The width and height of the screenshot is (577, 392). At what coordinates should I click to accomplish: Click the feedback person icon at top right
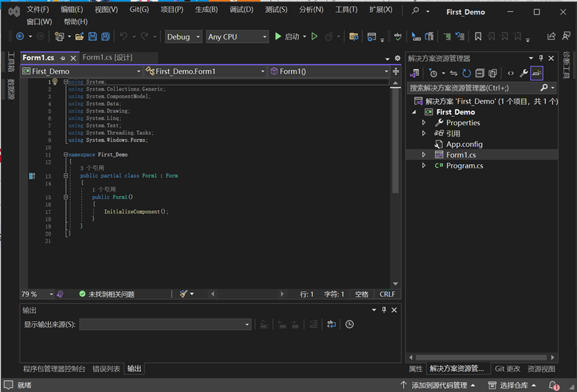click(x=566, y=36)
